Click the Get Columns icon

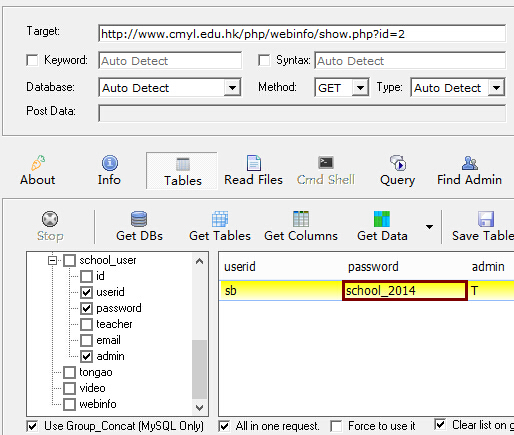[x=301, y=219]
